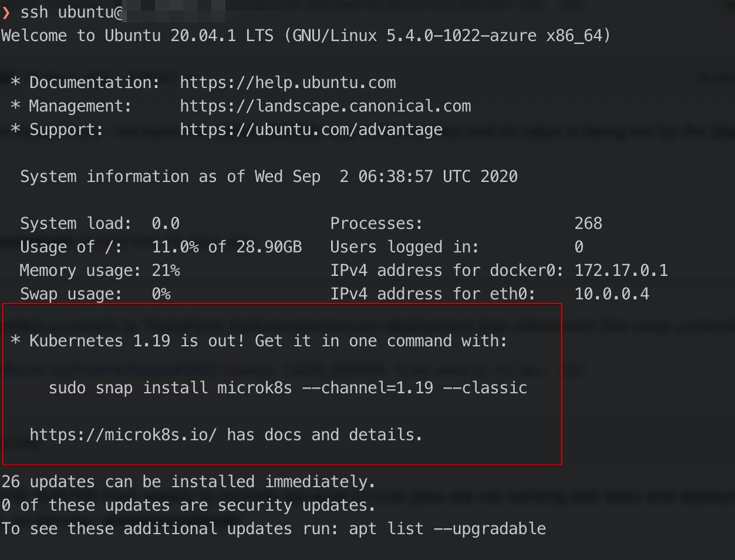Click the ssh ubuntu@ command text
Image resolution: width=735 pixels, height=560 pixels.
[x=70, y=12]
